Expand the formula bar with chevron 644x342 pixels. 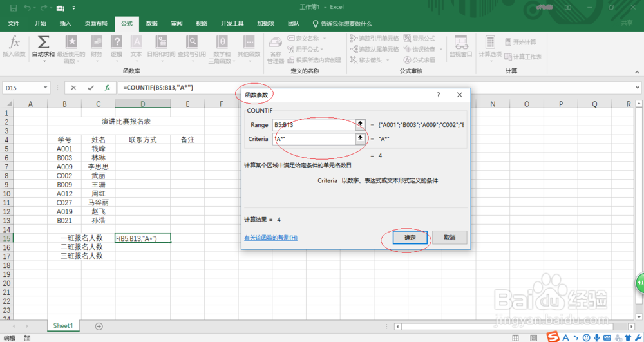[638, 88]
